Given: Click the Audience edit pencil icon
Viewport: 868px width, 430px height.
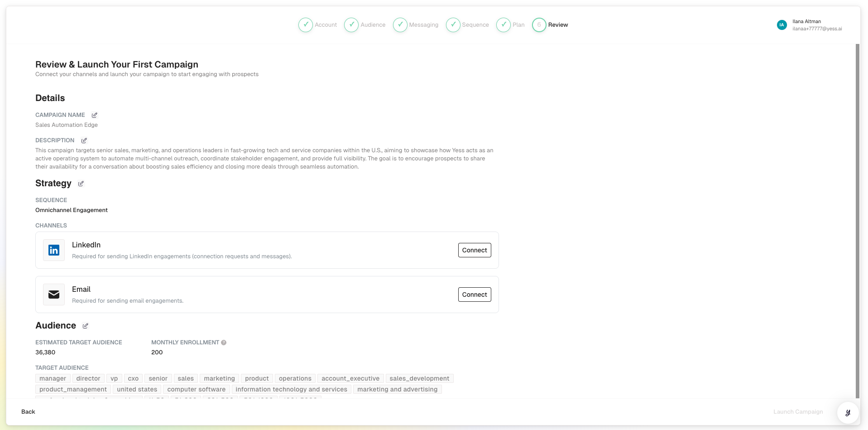Looking at the screenshot, I should [85, 326].
